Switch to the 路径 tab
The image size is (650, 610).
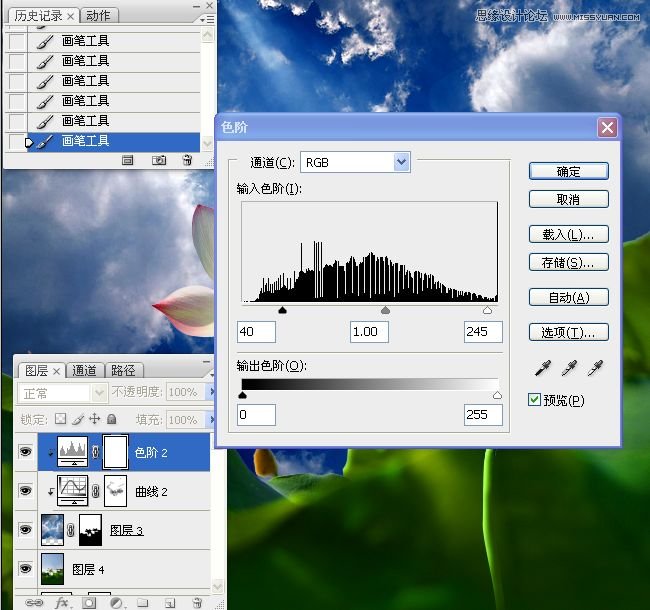(x=123, y=370)
